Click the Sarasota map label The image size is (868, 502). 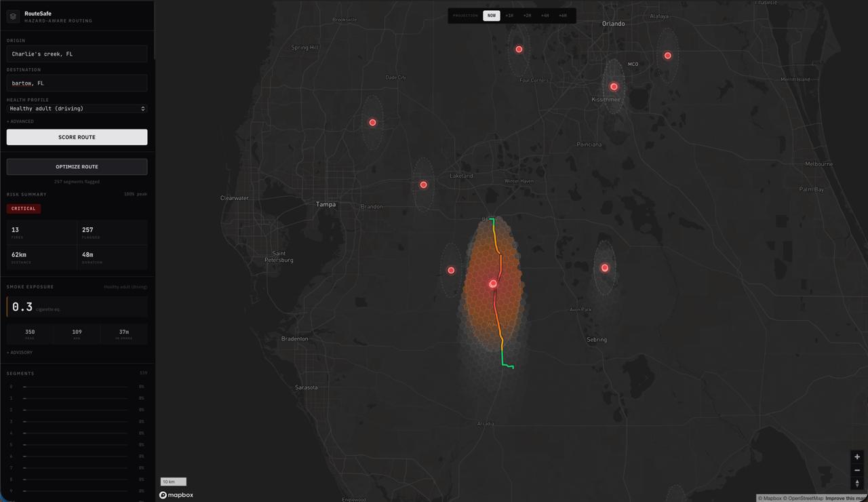[x=307, y=387]
